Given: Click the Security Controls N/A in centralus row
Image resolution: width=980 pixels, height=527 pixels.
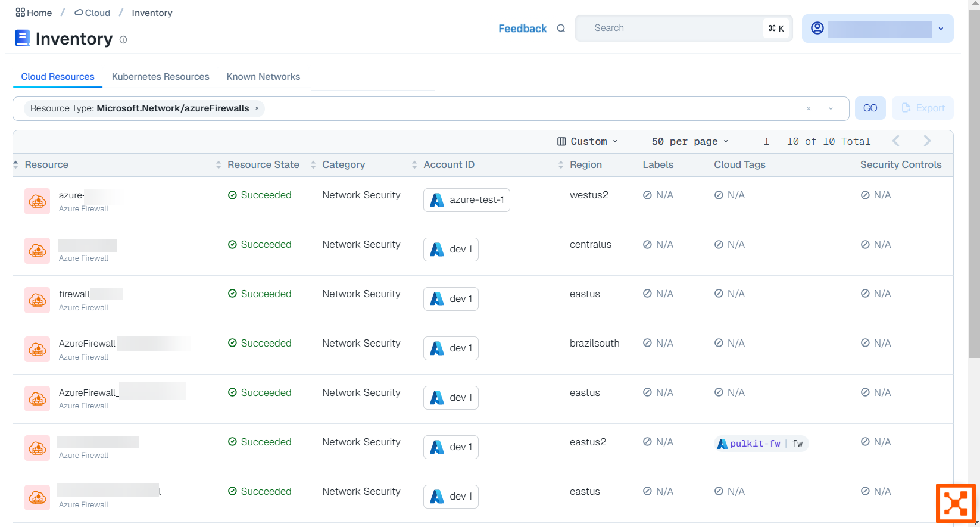Looking at the screenshot, I should coord(876,244).
